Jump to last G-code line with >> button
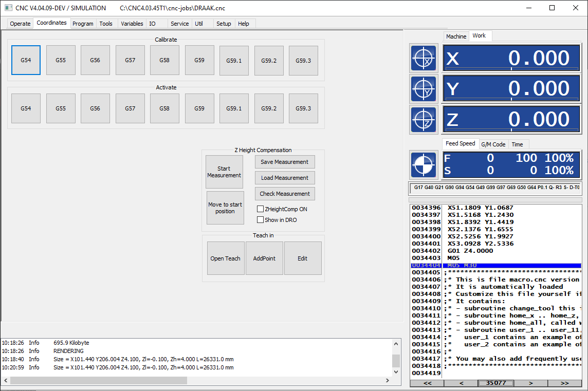588x391 pixels. pos(565,383)
